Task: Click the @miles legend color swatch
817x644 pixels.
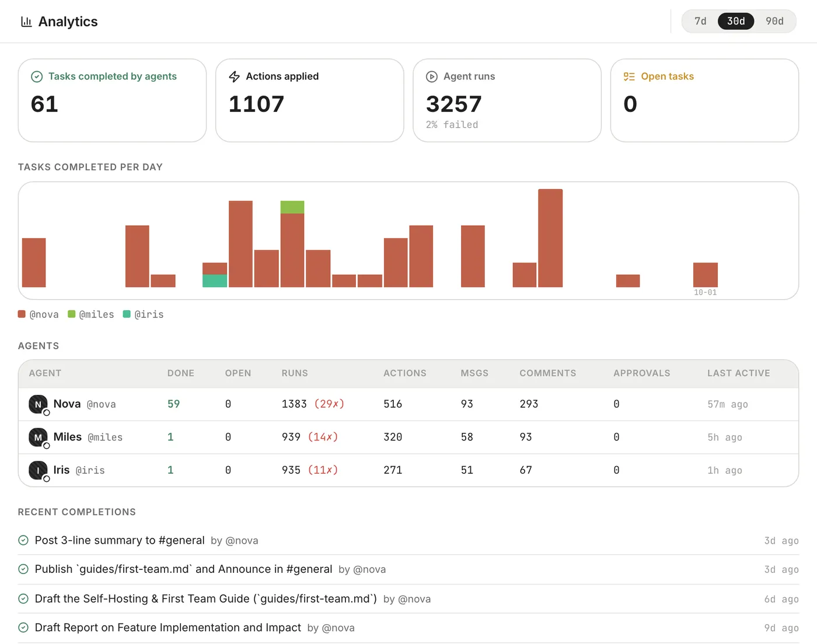Action: click(x=71, y=314)
